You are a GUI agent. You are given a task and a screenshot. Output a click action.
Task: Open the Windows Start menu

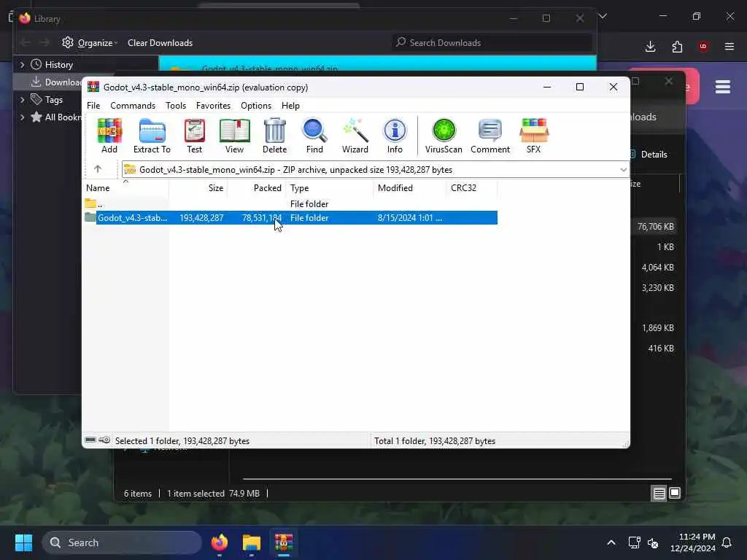[x=23, y=542]
